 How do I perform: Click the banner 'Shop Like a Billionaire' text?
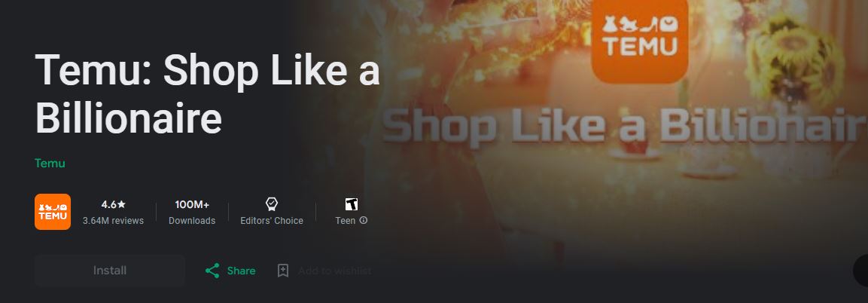624,125
